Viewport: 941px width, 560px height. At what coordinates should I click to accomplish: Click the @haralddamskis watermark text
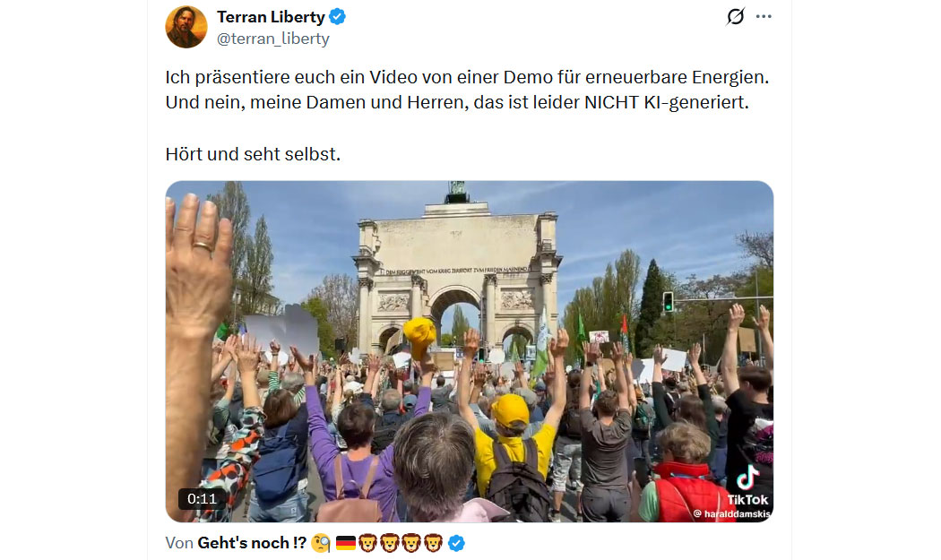click(731, 513)
